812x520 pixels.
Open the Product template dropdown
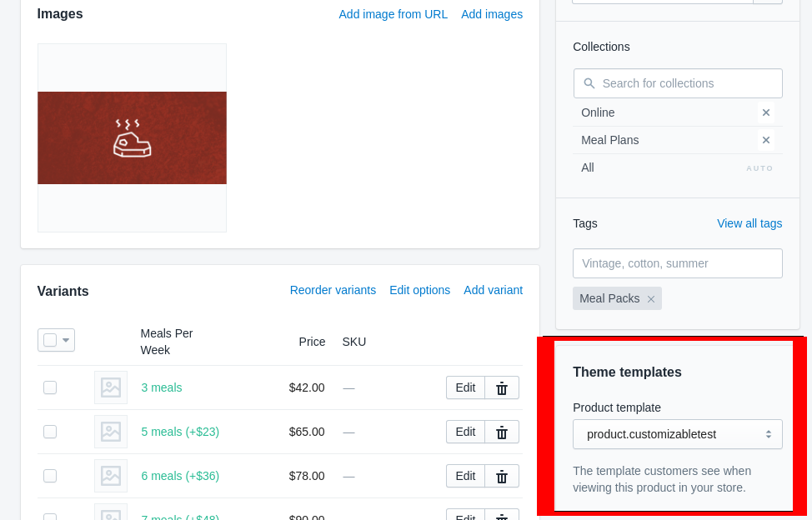click(x=677, y=434)
